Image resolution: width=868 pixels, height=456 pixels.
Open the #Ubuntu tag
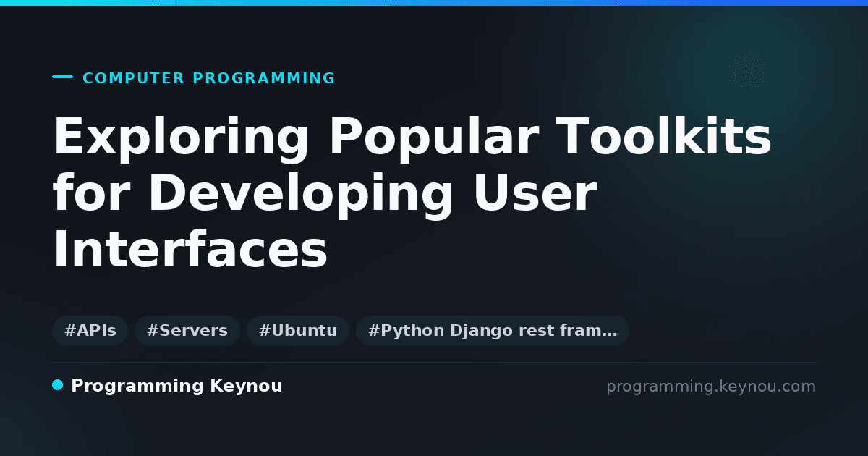pos(298,331)
